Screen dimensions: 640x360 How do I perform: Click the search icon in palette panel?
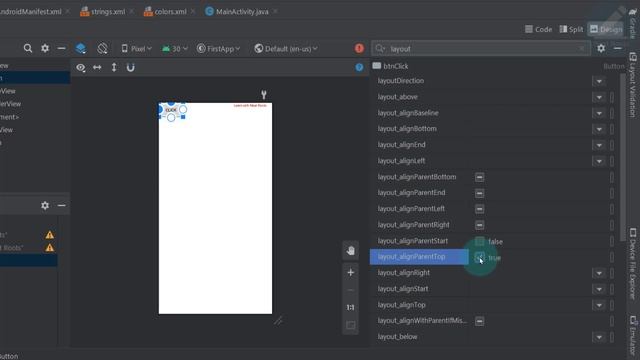[27, 49]
